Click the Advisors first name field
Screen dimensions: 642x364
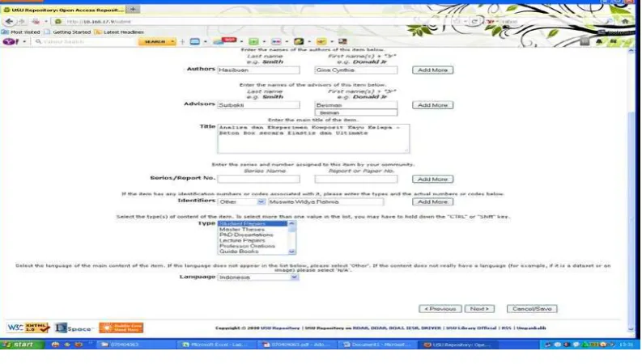[355, 105]
